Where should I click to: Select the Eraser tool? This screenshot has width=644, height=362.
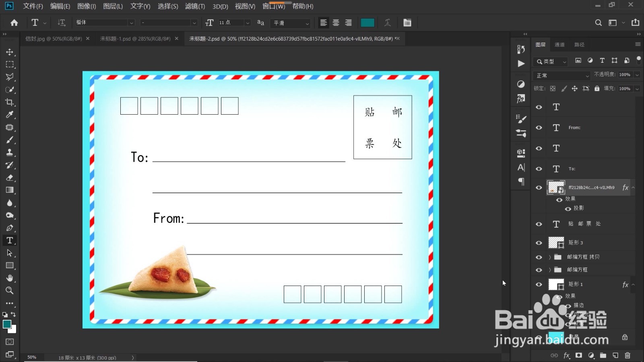(x=10, y=177)
